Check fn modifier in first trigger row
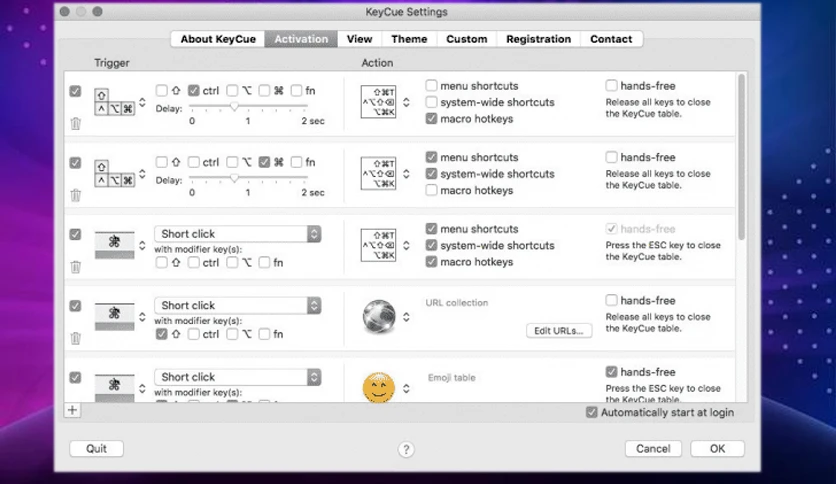This screenshot has width=836, height=484. (x=296, y=91)
